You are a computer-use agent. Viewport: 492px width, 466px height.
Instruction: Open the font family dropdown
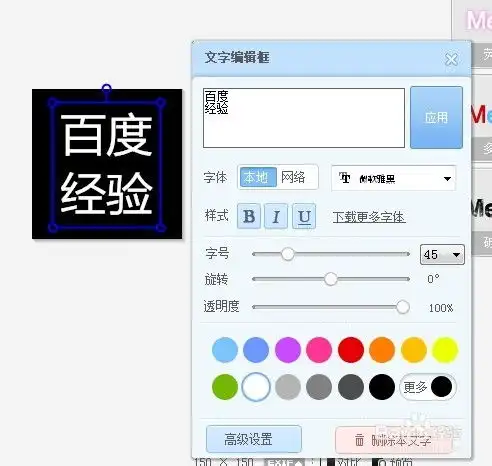[393, 178]
